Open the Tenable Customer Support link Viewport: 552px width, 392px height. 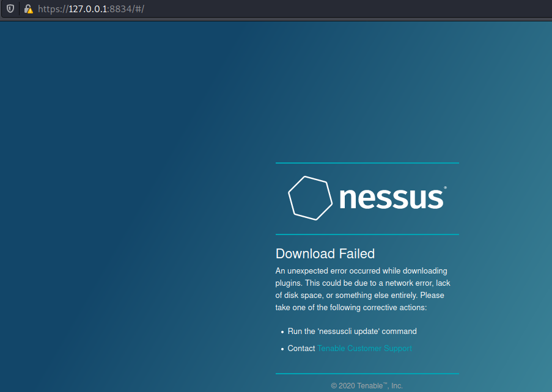pyautogui.click(x=364, y=349)
